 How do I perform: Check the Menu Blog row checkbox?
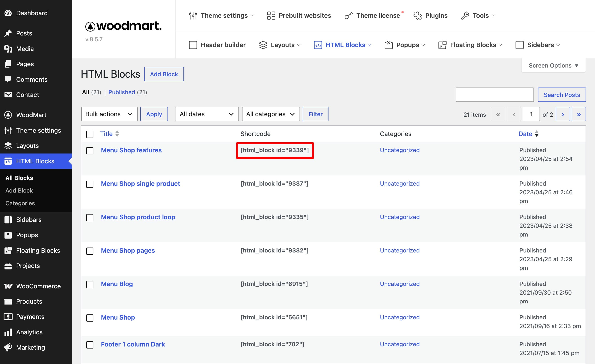pyautogui.click(x=90, y=284)
